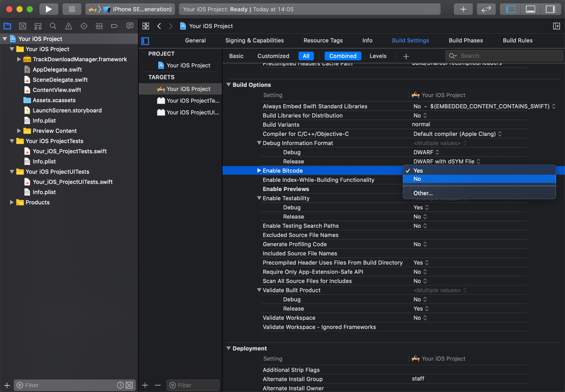This screenshot has width=565, height=392.
Task: Add an editor on the right
Action: click(557, 26)
